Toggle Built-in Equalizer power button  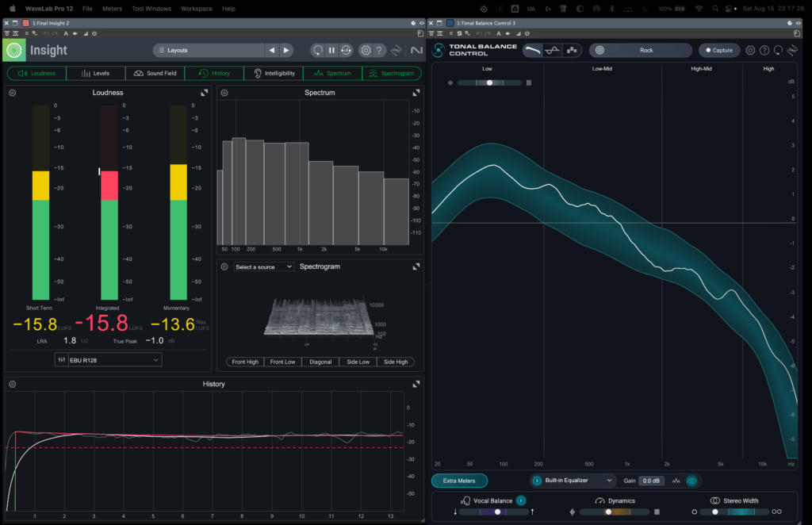point(537,481)
